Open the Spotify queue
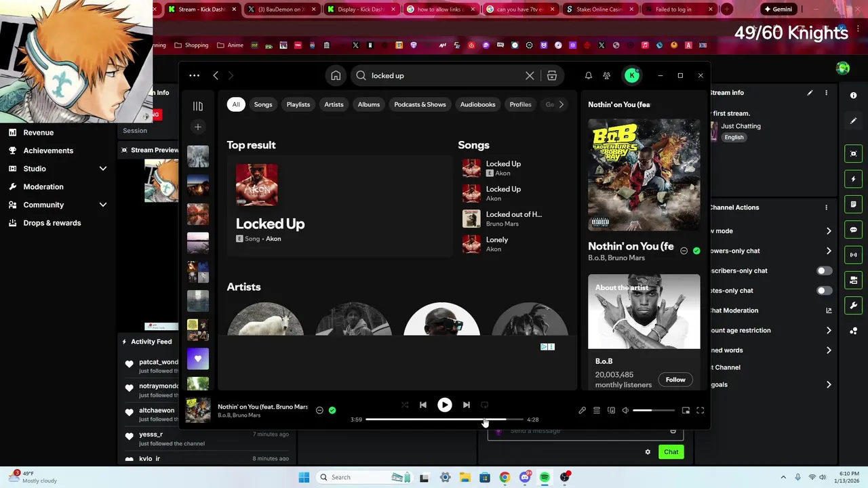The height and width of the screenshot is (488, 868). coord(597,410)
